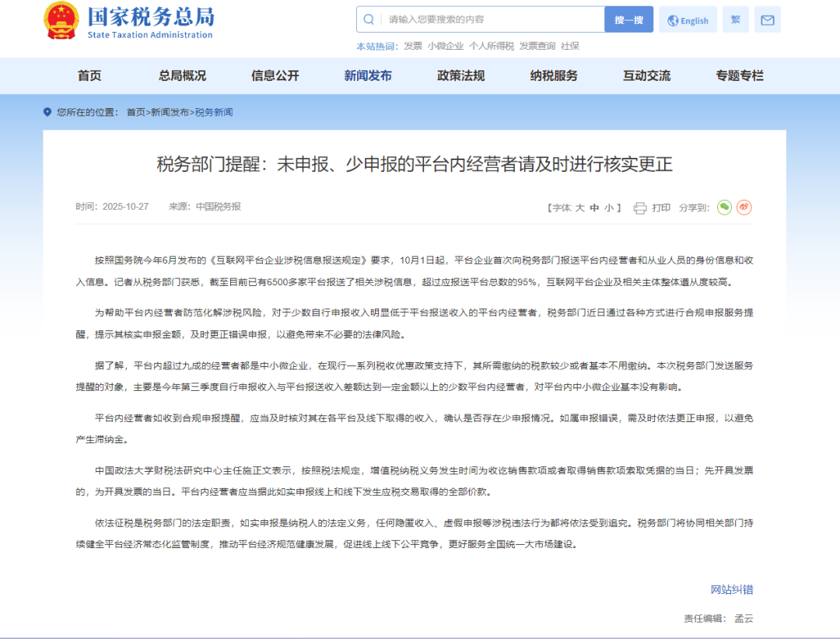Click the WeChat share icon

726,208
